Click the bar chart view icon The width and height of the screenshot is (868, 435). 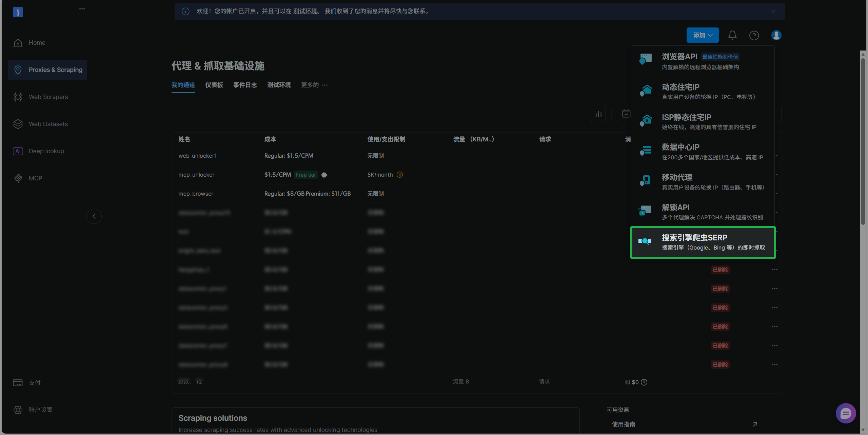point(598,114)
